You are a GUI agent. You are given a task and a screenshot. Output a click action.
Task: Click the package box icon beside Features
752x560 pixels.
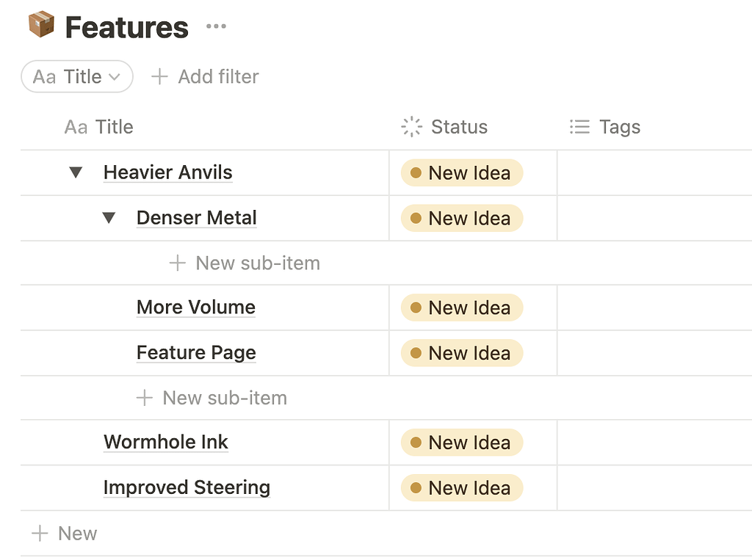(x=41, y=25)
